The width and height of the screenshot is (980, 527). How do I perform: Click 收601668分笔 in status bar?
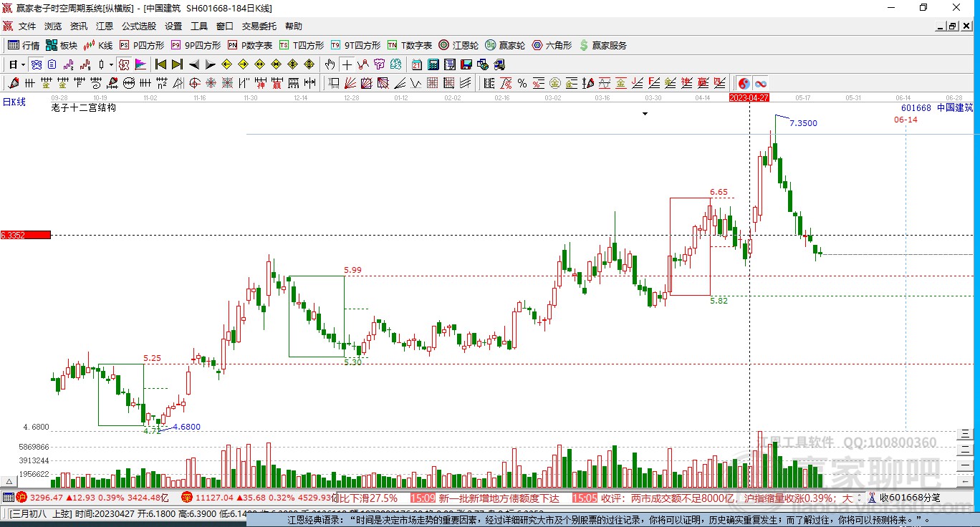pyautogui.click(x=910, y=498)
